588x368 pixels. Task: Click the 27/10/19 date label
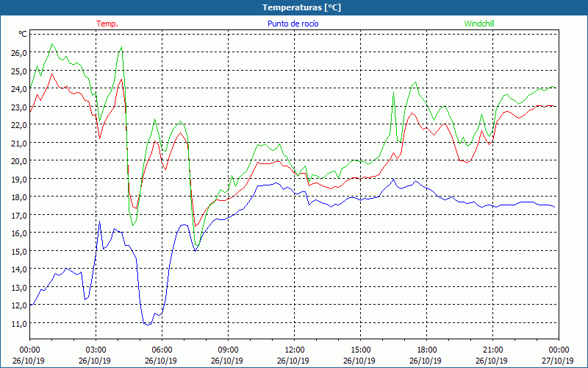pos(558,361)
